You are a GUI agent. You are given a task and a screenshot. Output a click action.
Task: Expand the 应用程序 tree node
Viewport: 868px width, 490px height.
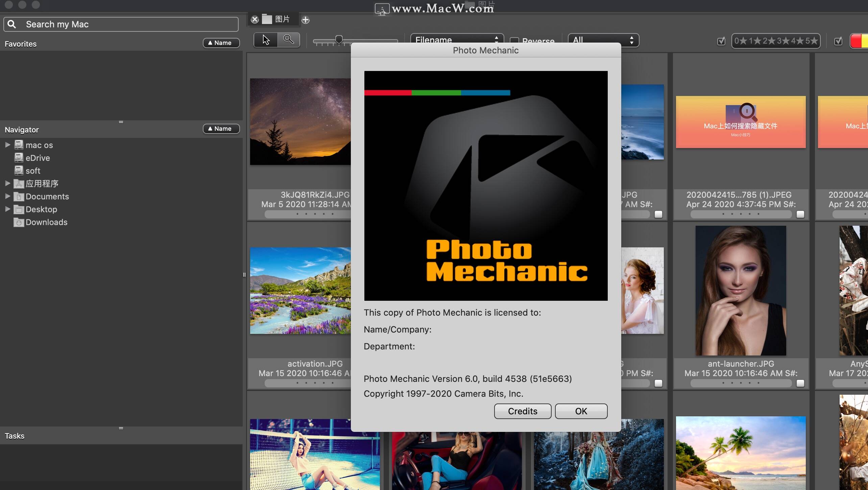tap(7, 183)
